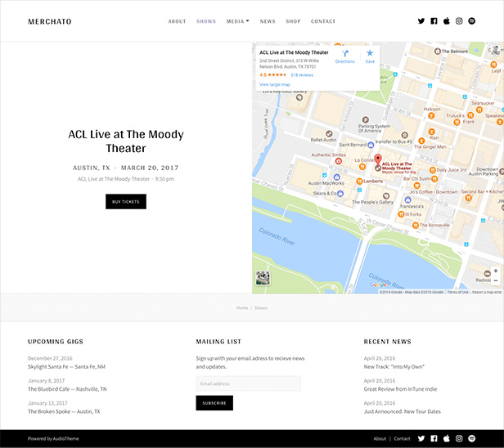Click the Buy Tickets button
The height and width of the screenshot is (448, 504).
(x=126, y=202)
